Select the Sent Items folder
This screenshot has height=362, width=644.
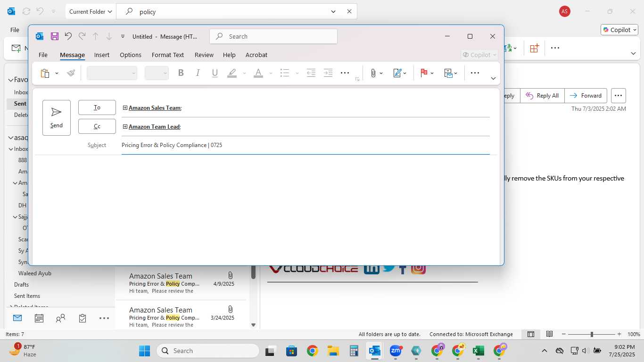coord(27,296)
